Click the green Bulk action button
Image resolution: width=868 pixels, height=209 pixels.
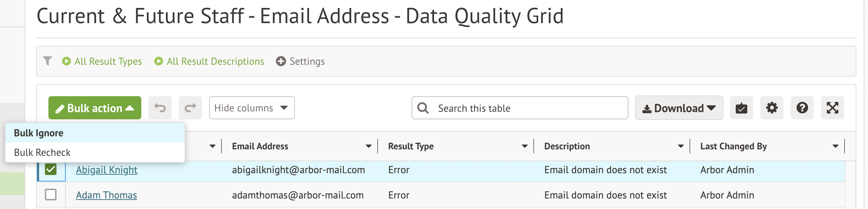[x=95, y=108]
